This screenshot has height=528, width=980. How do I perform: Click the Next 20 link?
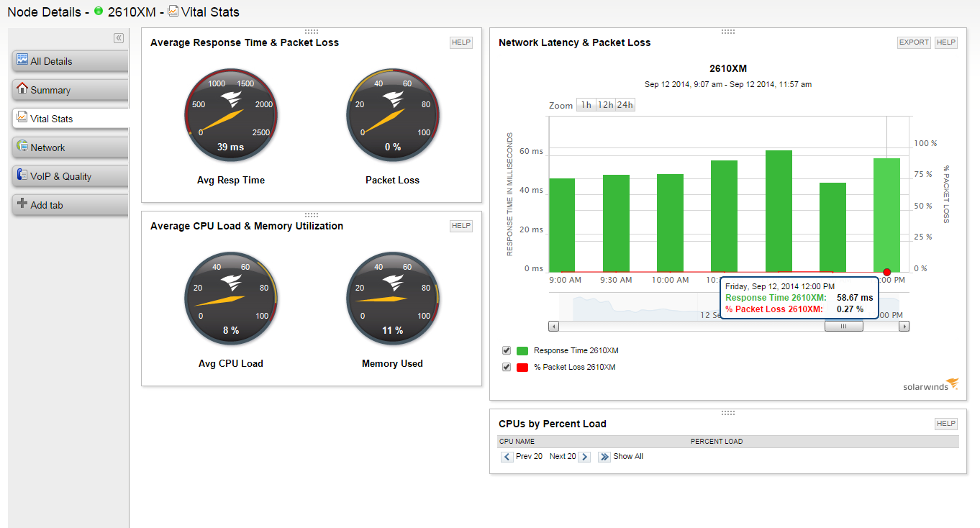[x=563, y=457]
